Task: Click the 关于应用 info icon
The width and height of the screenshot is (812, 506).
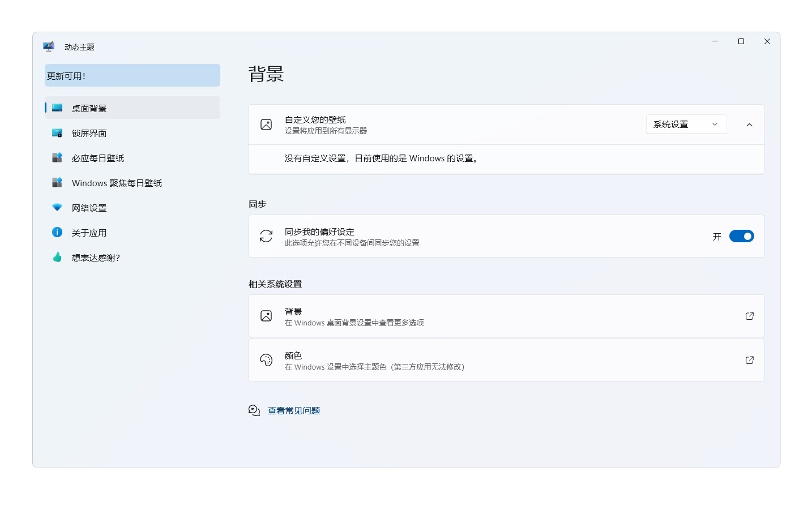Action: (x=57, y=233)
